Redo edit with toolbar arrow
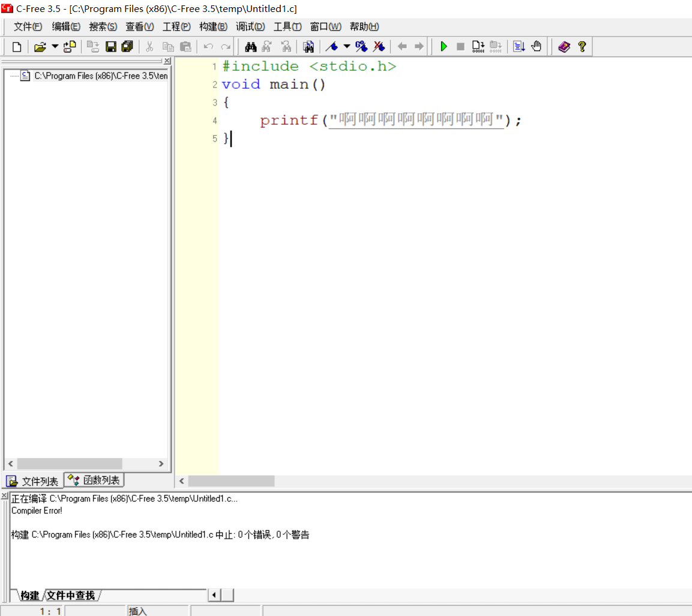Screen dimensions: 692x616 tap(226, 47)
